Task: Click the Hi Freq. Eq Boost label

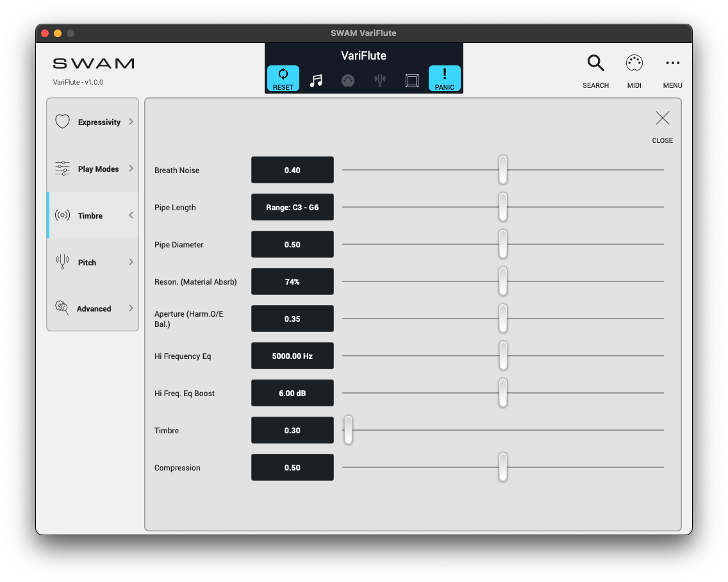Action: click(x=185, y=394)
